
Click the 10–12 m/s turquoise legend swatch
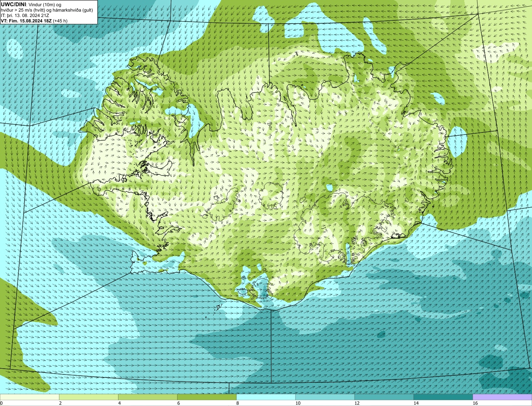[x=325, y=397]
